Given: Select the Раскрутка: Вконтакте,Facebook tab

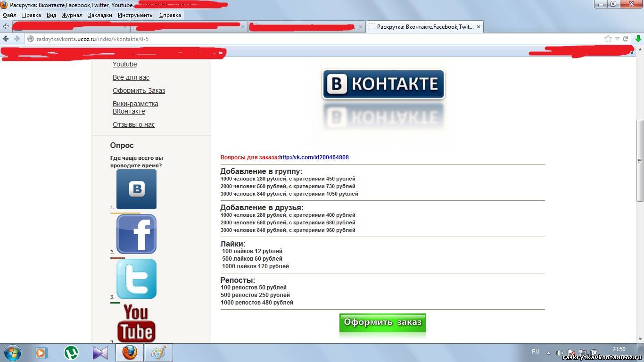Looking at the screenshot, I should (424, 27).
